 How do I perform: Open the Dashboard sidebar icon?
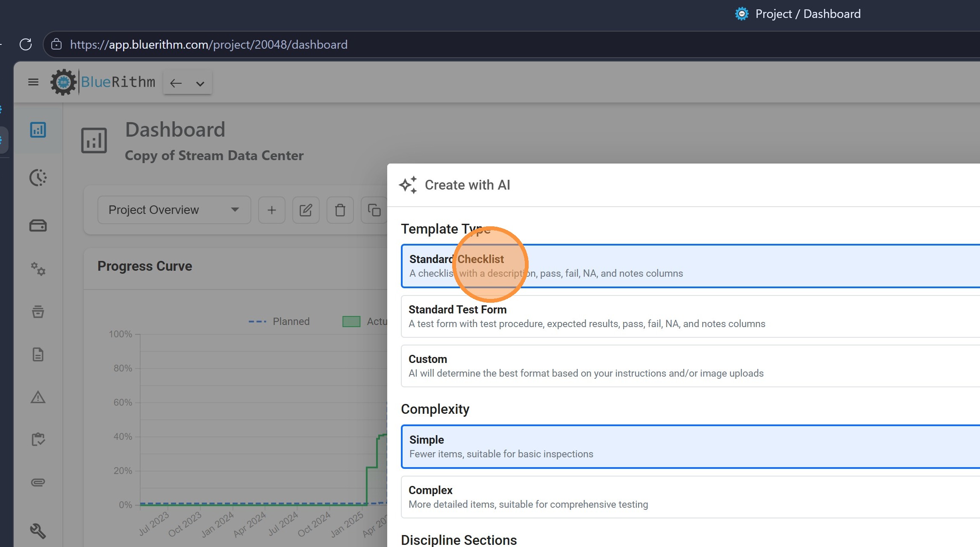click(38, 130)
